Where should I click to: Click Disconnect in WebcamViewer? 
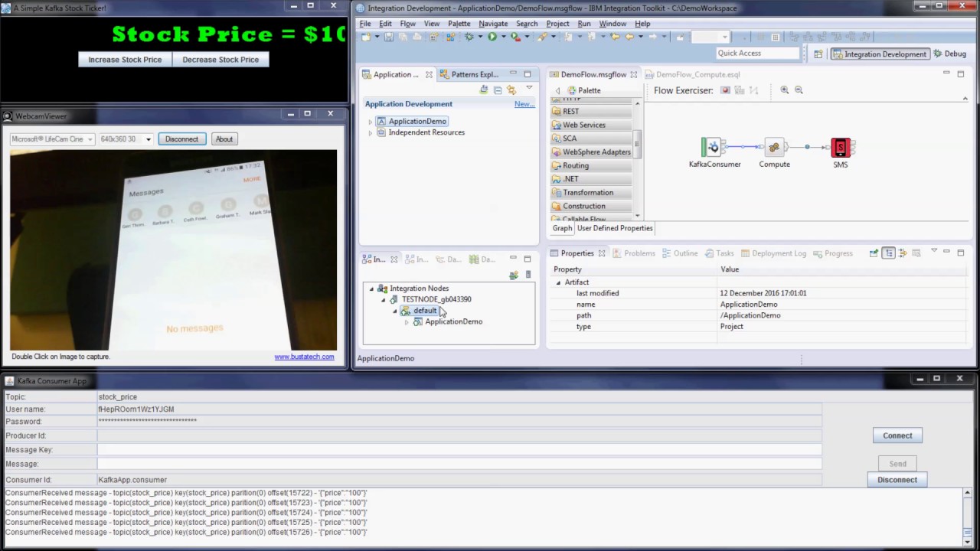click(x=181, y=139)
